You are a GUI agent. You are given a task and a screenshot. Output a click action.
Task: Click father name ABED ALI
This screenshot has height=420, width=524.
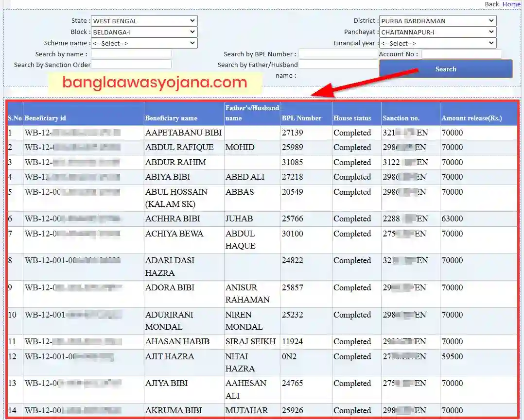click(x=245, y=177)
